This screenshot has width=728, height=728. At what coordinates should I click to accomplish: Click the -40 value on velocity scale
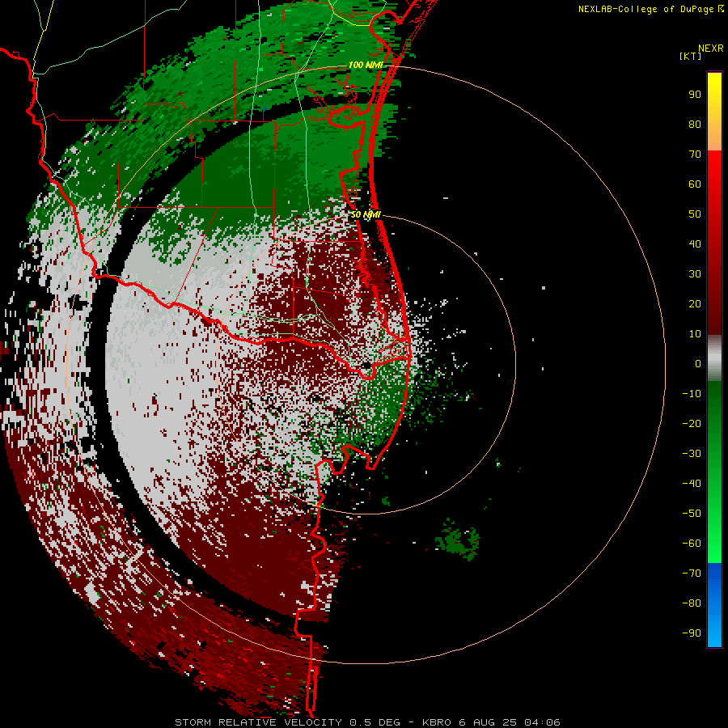692,484
